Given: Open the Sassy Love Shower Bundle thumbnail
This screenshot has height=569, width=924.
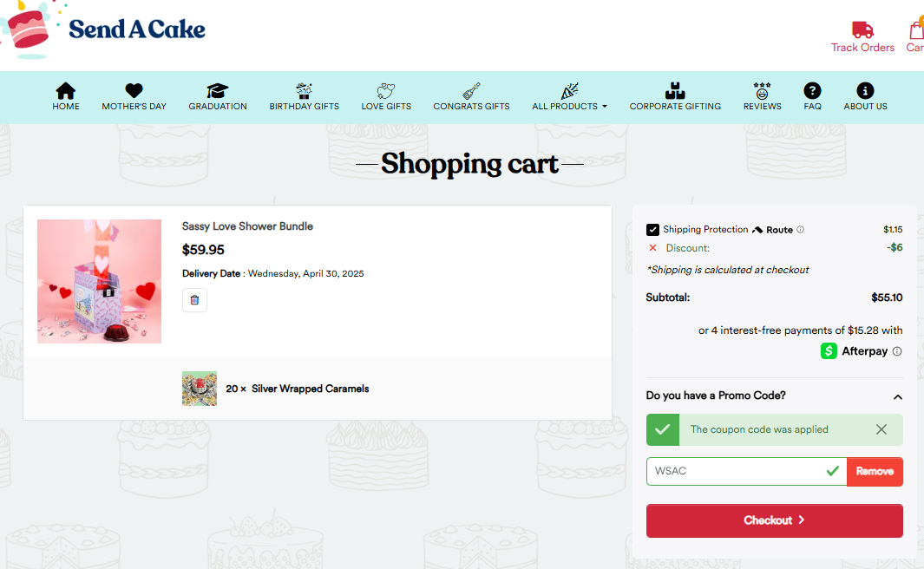Looking at the screenshot, I should point(99,281).
